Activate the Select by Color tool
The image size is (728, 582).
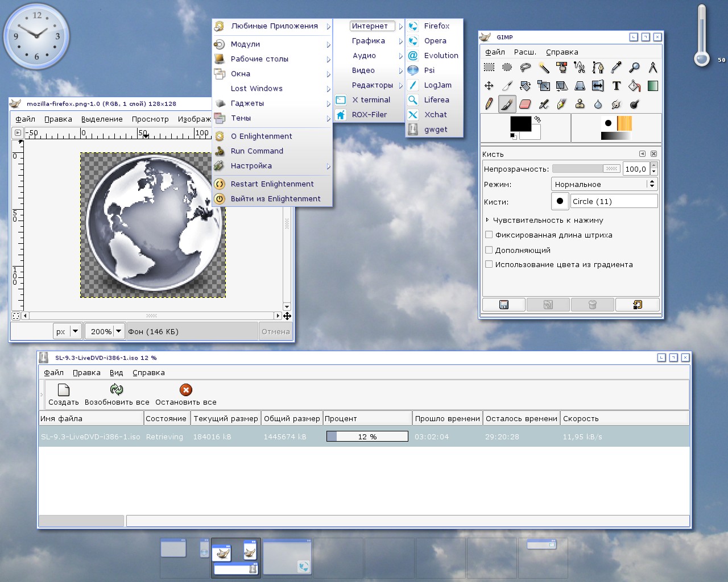tap(562, 68)
